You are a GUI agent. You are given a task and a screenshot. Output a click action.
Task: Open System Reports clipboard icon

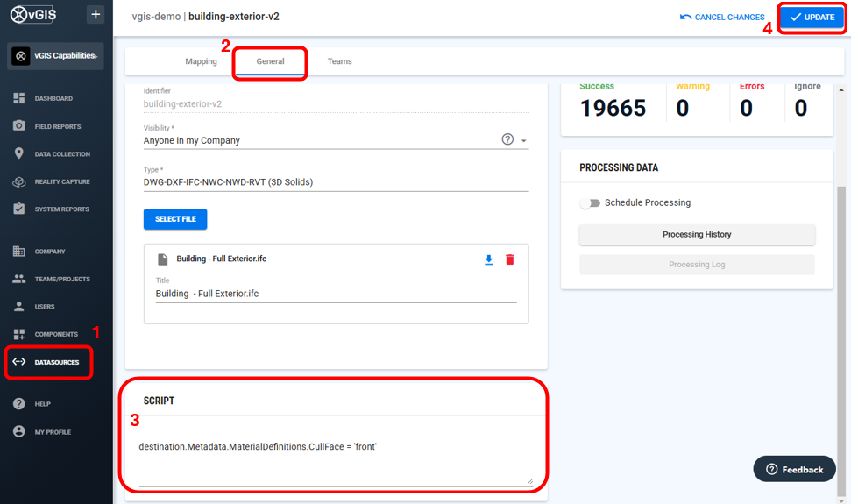point(19,209)
